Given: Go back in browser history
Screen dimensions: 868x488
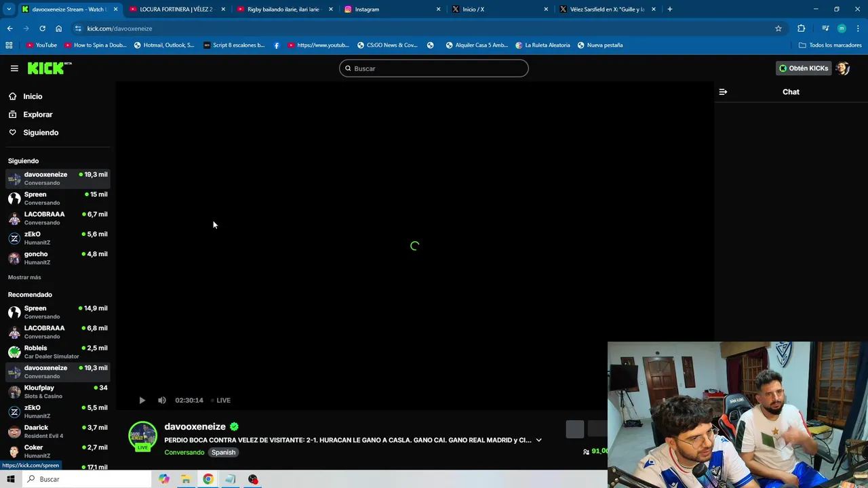Looking at the screenshot, I should click(x=9, y=28).
